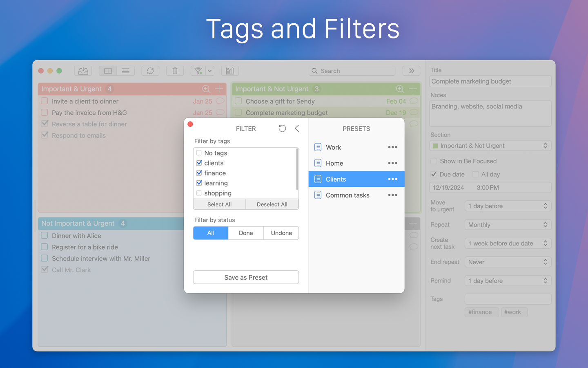This screenshot has width=588, height=368.
Task: Click the due date 12/19/2024 field
Action: pos(490,187)
